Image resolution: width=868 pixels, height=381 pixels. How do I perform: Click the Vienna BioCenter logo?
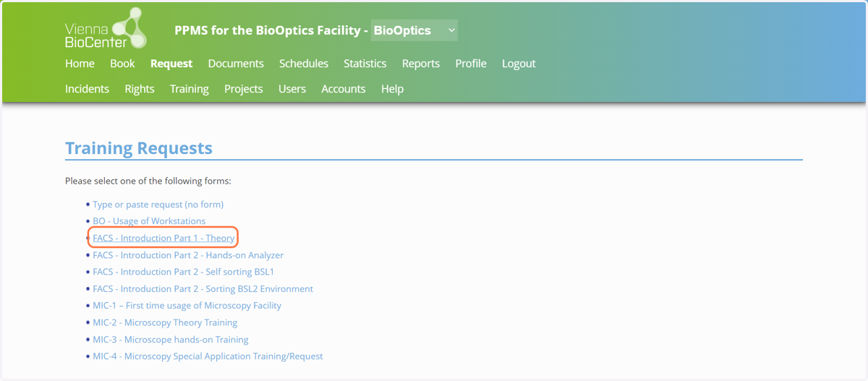[106, 27]
